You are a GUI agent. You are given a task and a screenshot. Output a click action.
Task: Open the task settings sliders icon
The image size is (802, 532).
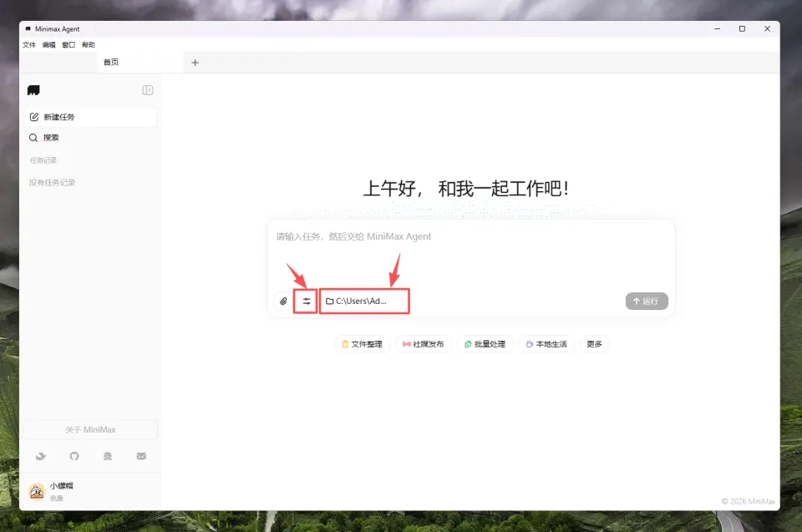(306, 301)
